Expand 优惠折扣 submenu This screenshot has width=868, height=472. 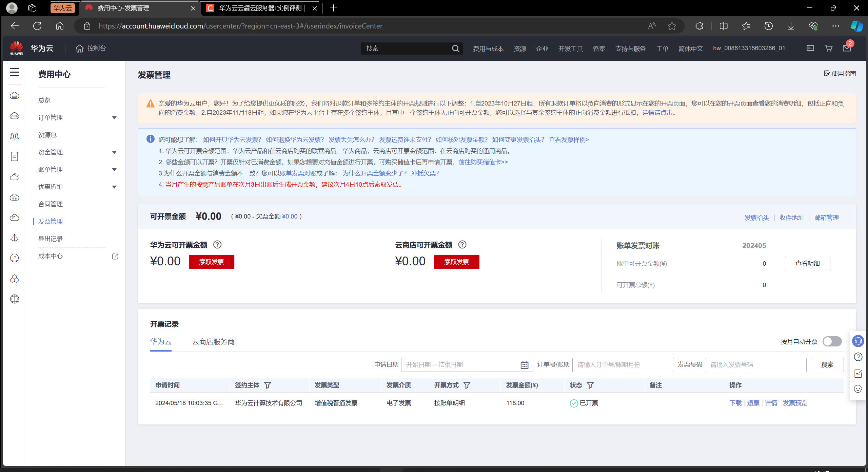click(x=114, y=187)
